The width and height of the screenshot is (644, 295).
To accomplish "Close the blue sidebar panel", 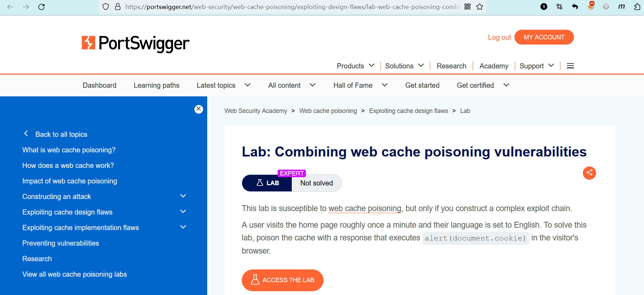I will (199, 109).
